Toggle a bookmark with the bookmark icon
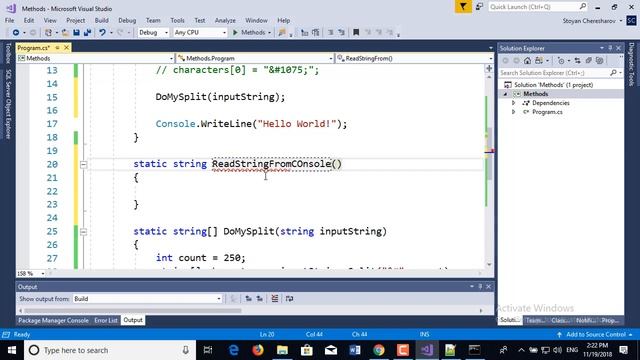This screenshot has width=640, height=360. 356,32
